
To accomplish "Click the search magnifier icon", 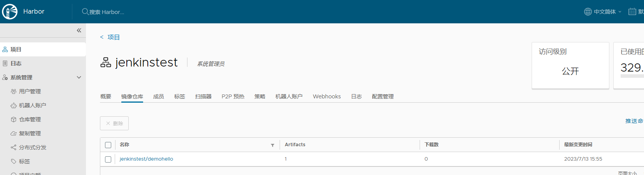I will (85, 12).
